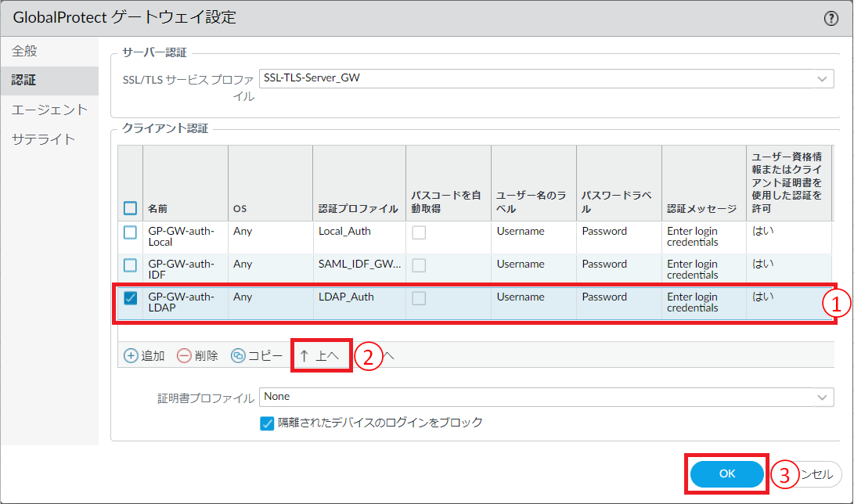Click the 追加 (add) plus icon
This screenshot has height=504, width=854.
pyautogui.click(x=131, y=356)
